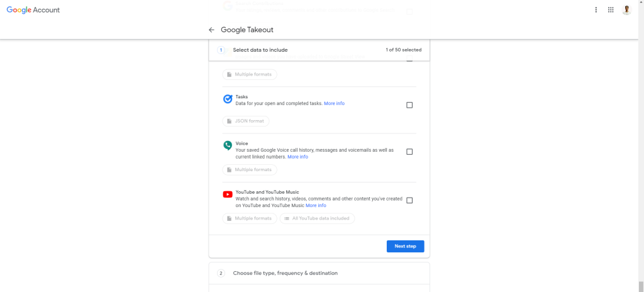The width and height of the screenshot is (644, 292).
Task: Open More info link for YouTube
Action: click(x=316, y=206)
